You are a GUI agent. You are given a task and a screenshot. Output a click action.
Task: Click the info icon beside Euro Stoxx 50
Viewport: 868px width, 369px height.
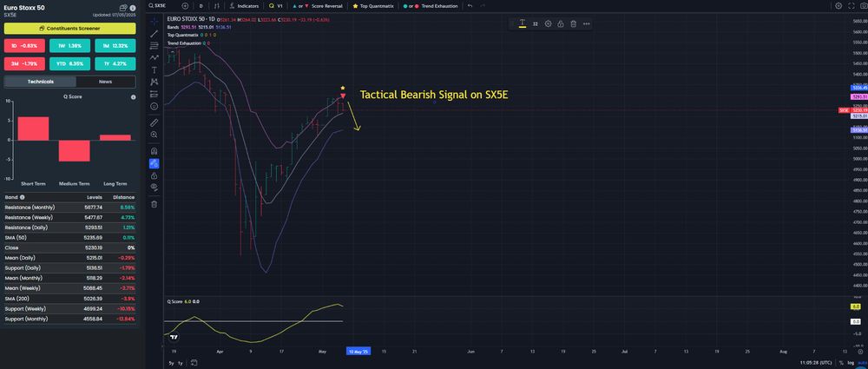pyautogui.click(x=133, y=9)
